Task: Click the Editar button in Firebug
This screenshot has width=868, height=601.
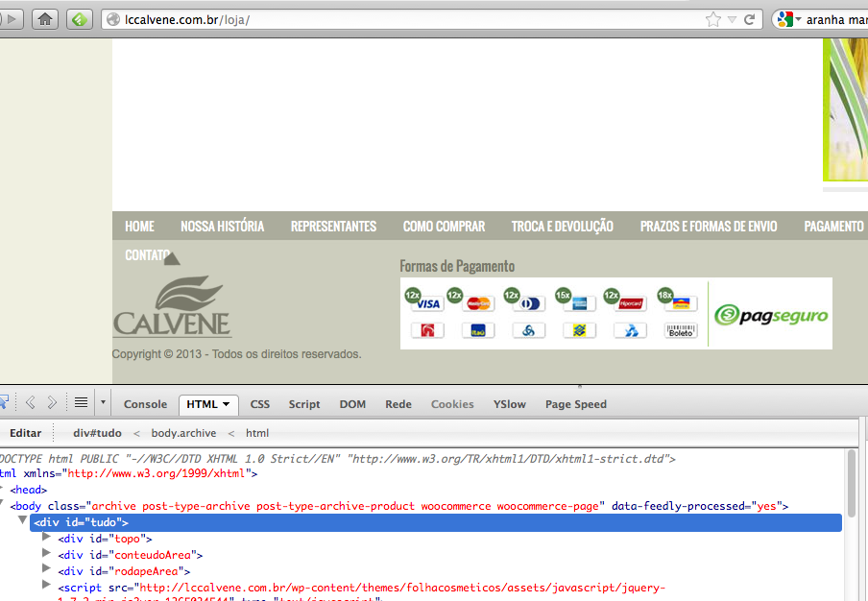Action: [25, 433]
